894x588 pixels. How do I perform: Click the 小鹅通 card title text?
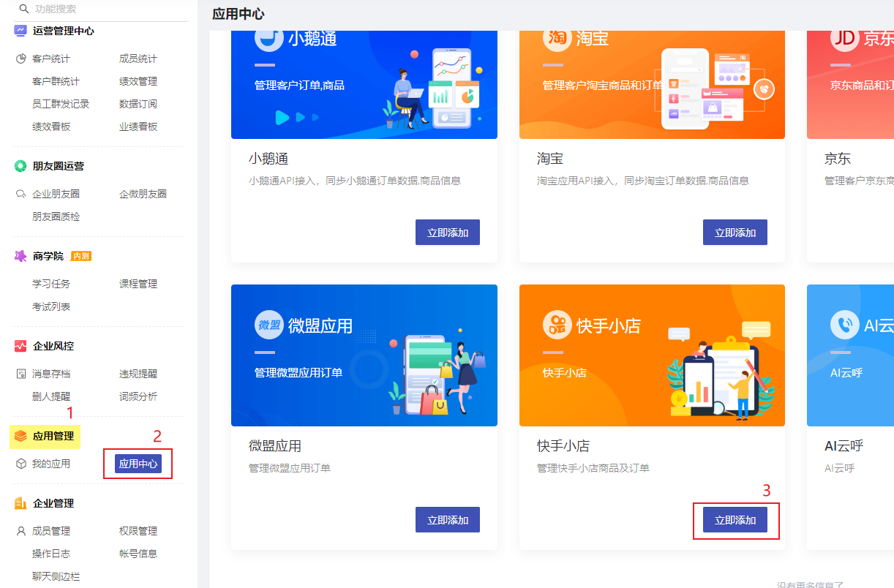click(x=268, y=159)
